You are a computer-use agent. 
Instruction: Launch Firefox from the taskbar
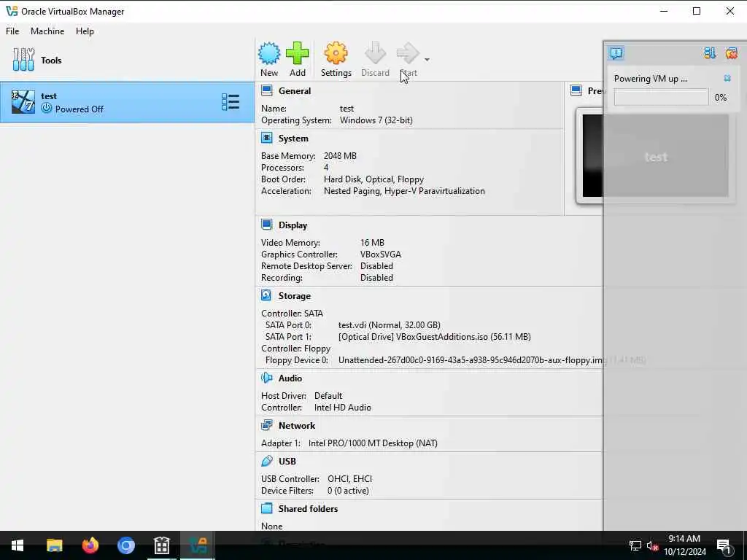click(90, 545)
